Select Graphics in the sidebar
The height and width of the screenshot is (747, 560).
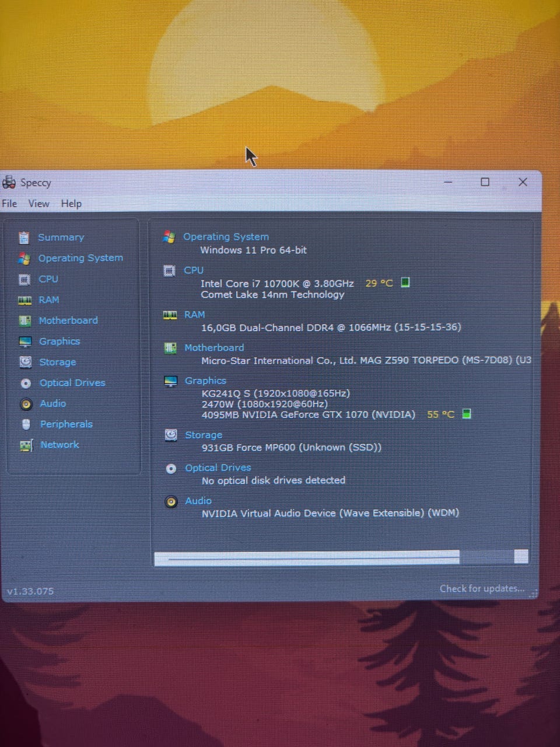60,341
